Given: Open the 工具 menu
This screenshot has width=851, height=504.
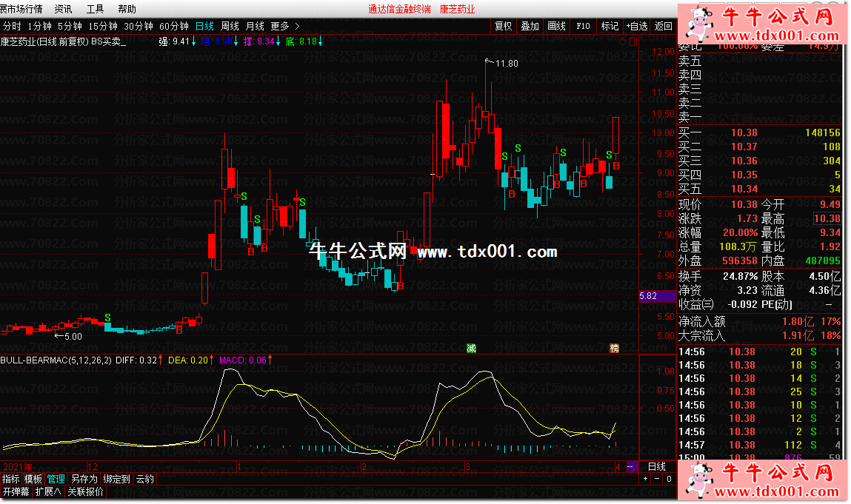Looking at the screenshot, I should pyautogui.click(x=95, y=9).
